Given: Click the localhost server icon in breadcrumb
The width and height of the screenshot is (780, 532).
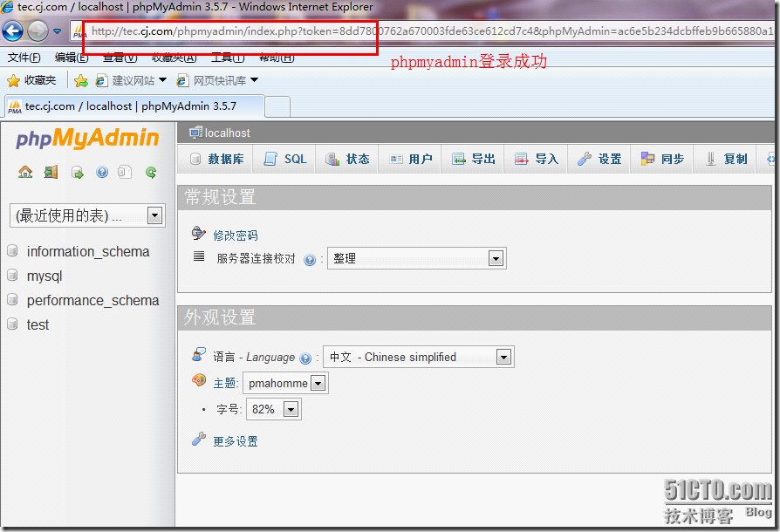Looking at the screenshot, I should (196, 133).
